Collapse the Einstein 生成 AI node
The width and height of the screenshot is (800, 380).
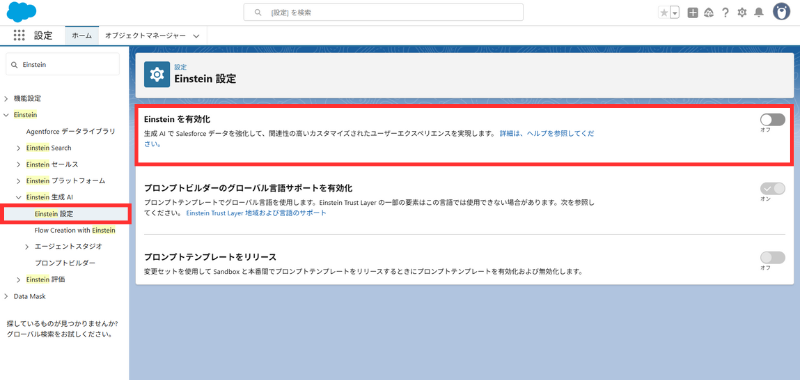[x=18, y=197]
